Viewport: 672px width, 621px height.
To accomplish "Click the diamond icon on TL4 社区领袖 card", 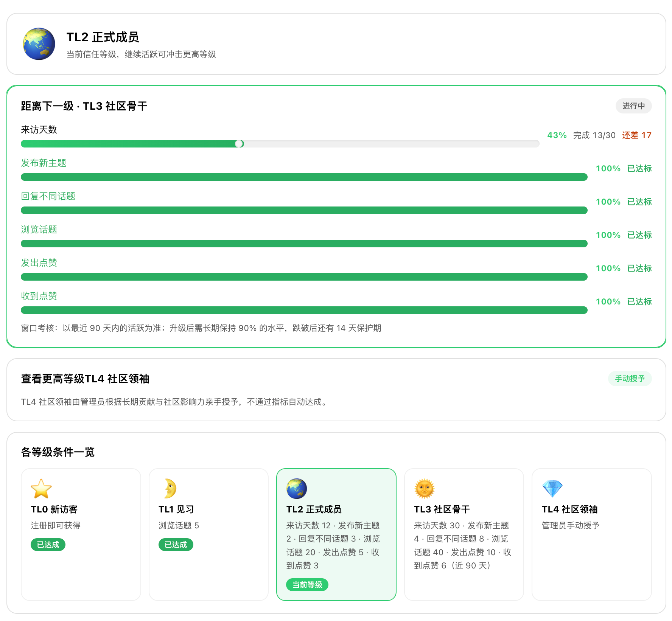I will pos(552,489).
